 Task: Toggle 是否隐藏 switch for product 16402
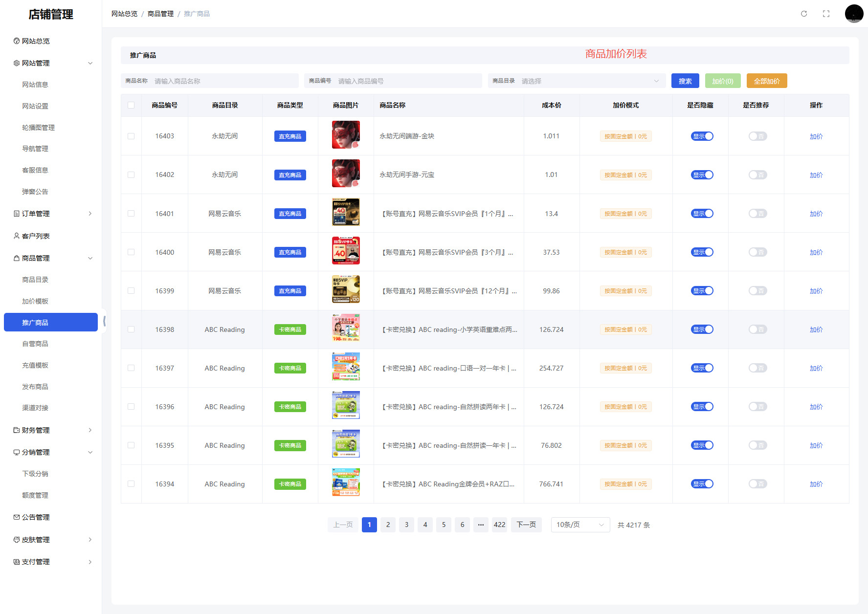(x=702, y=175)
